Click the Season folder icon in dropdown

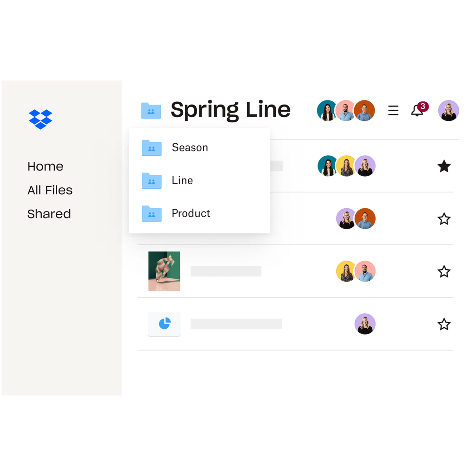click(152, 147)
